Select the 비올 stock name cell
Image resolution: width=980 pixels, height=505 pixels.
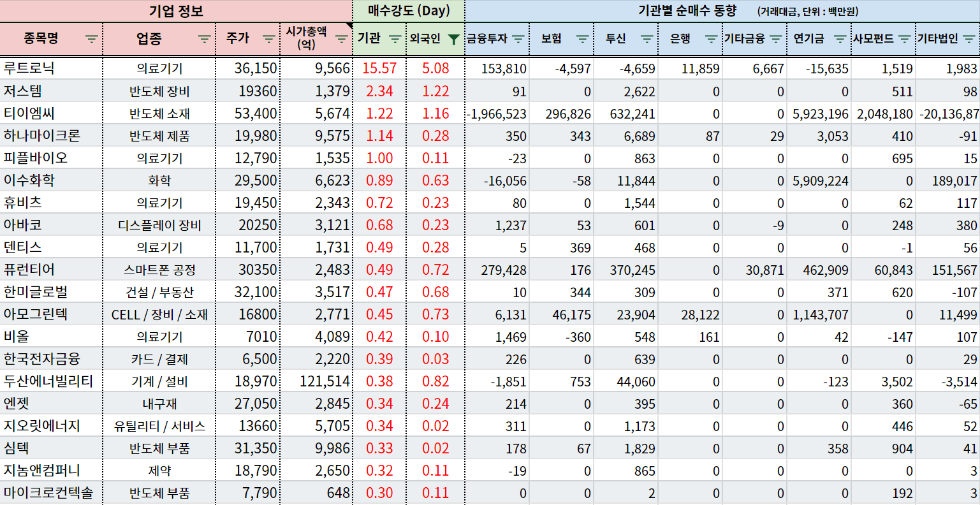point(51,336)
